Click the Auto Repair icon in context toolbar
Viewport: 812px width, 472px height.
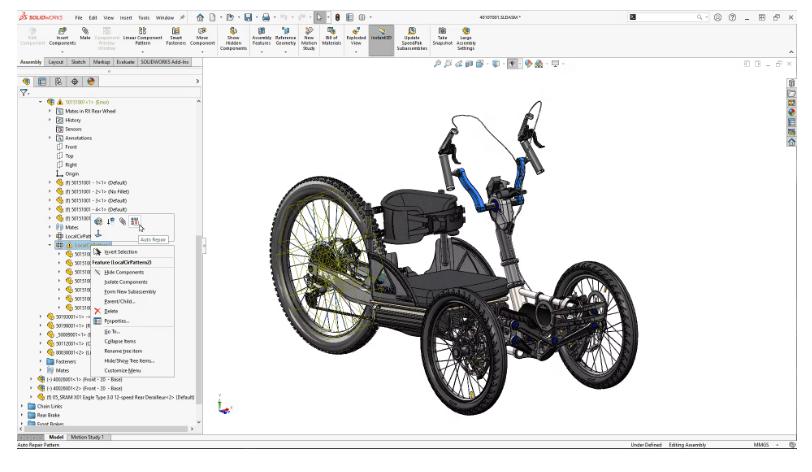coord(134,221)
